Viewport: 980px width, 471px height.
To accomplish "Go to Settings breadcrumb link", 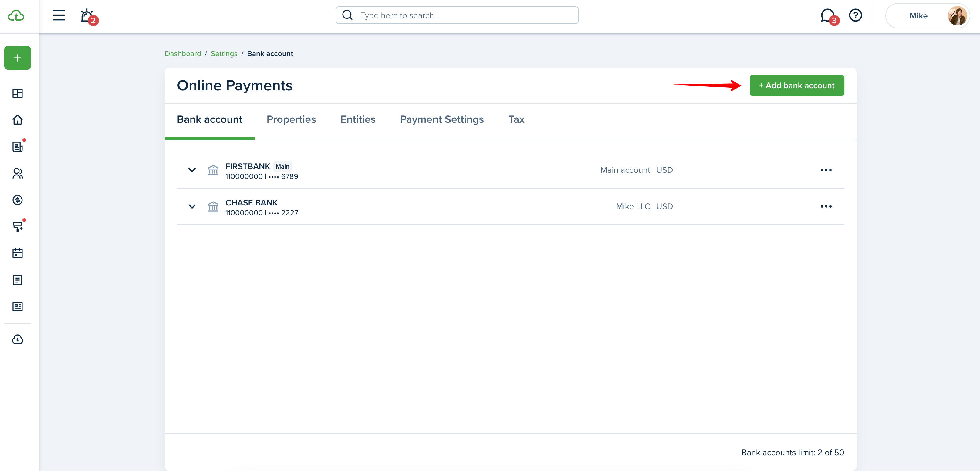I will tap(224, 54).
